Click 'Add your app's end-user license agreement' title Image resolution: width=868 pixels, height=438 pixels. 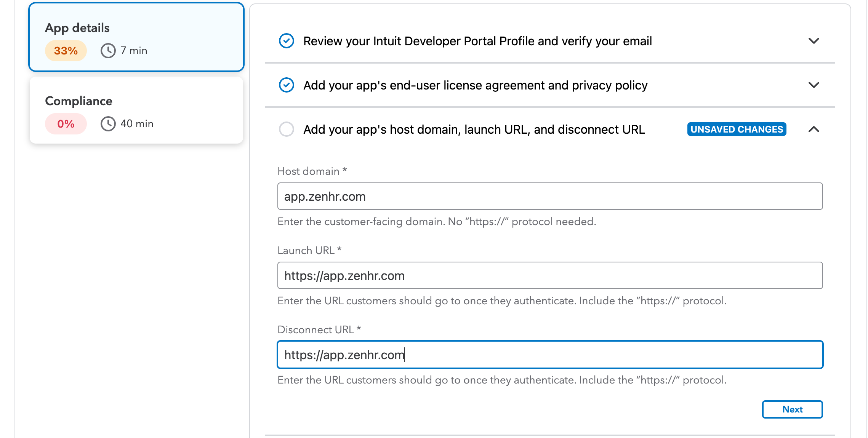[x=475, y=85]
